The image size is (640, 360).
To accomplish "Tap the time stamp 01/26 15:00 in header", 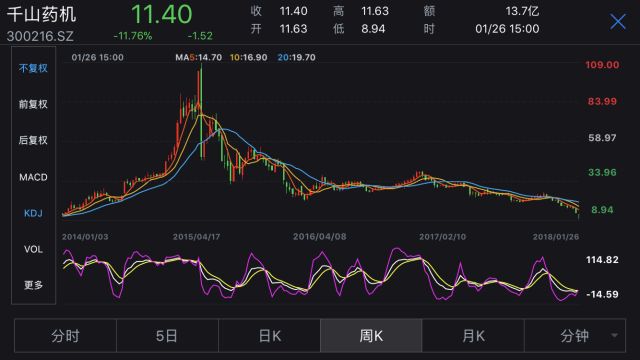I will point(507,29).
